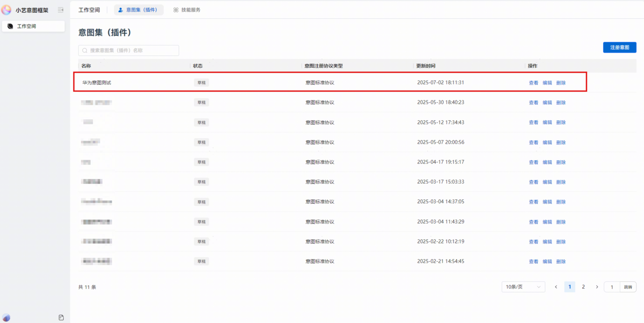This screenshot has height=323, width=644.
Task: Go to page 2 in pagination
Action: click(x=583, y=287)
